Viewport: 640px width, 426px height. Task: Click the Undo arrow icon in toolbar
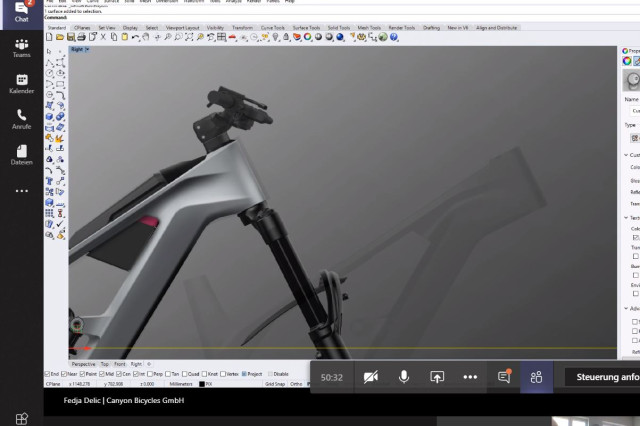[x=135, y=37]
